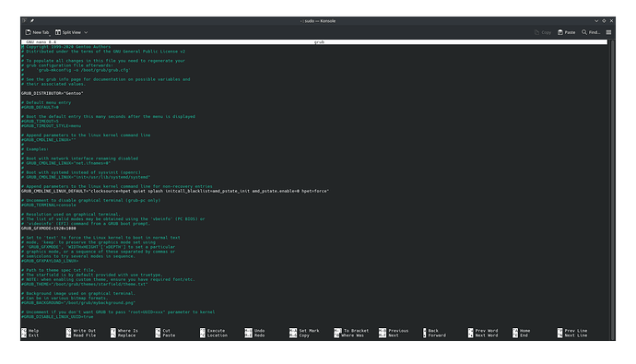This screenshot has height=364, width=636.
Task: Click the Prev Word shortcut label
Action: (487, 331)
